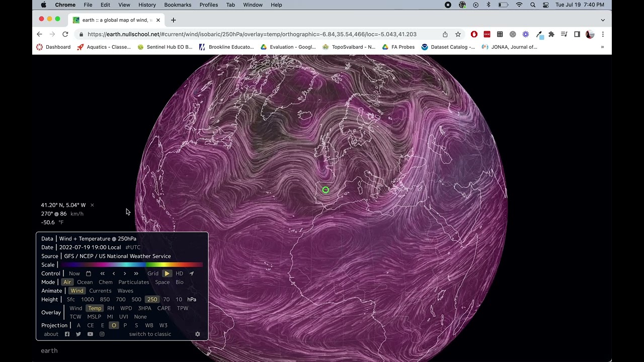Open the Profiles menu
Image resolution: width=644 pixels, height=362 pixels.
point(209,5)
